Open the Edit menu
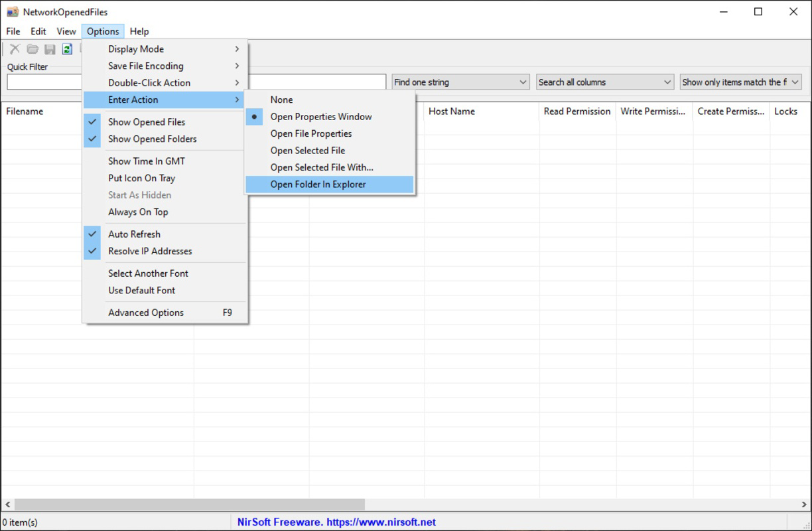Viewport: 812px width, 531px height. 38,31
